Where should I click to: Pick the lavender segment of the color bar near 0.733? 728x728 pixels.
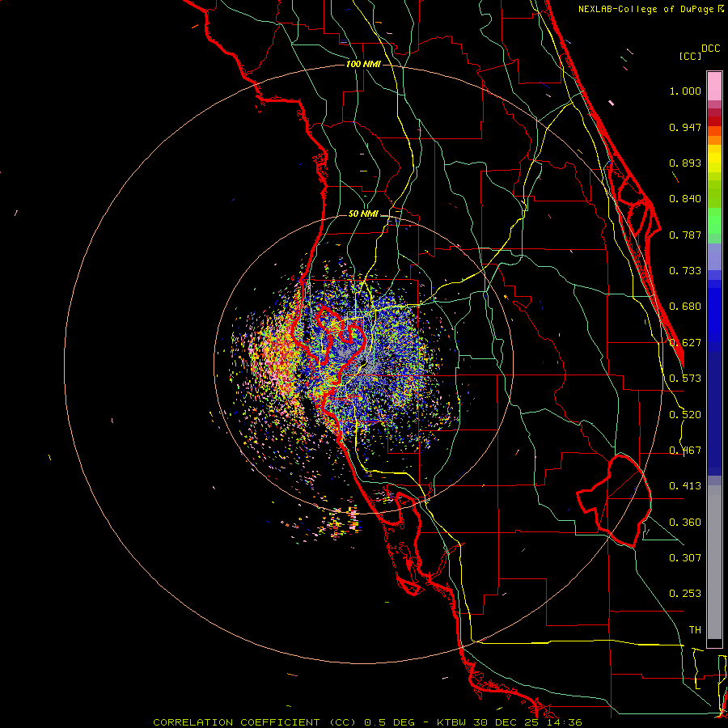714,256
